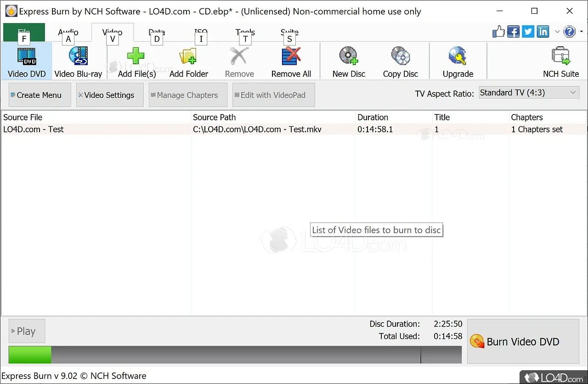The height and width of the screenshot is (384, 588).
Task: Open the File menu tab
Action: (x=24, y=32)
